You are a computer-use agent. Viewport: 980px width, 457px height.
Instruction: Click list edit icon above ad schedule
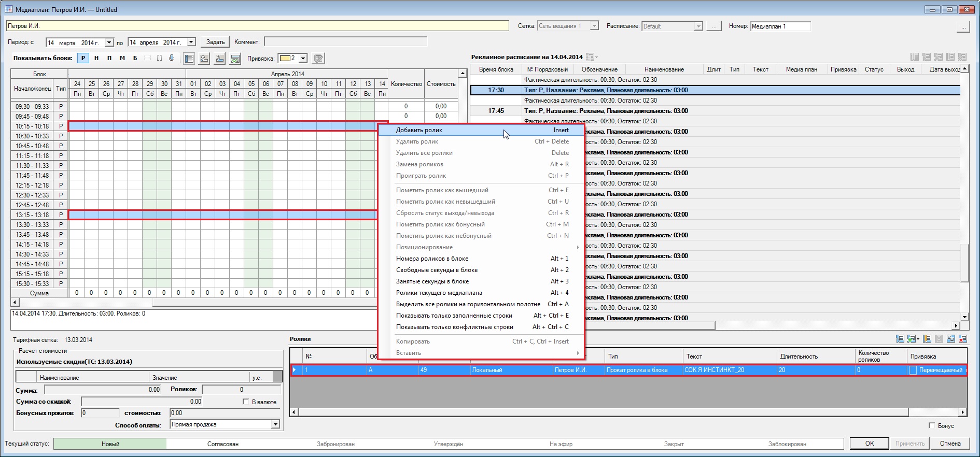click(x=915, y=57)
